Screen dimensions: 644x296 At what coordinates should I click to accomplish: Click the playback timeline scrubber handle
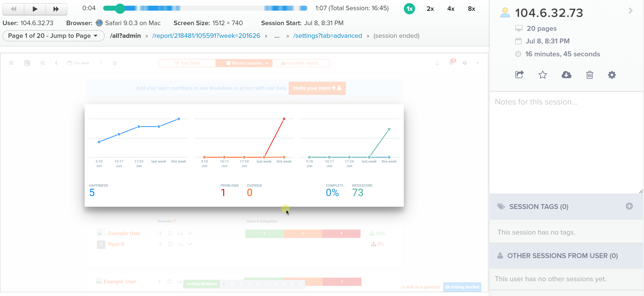pyautogui.click(x=120, y=9)
